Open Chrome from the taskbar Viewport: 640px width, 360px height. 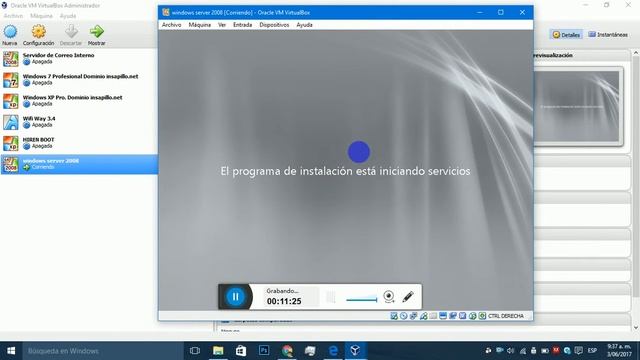(287, 351)
